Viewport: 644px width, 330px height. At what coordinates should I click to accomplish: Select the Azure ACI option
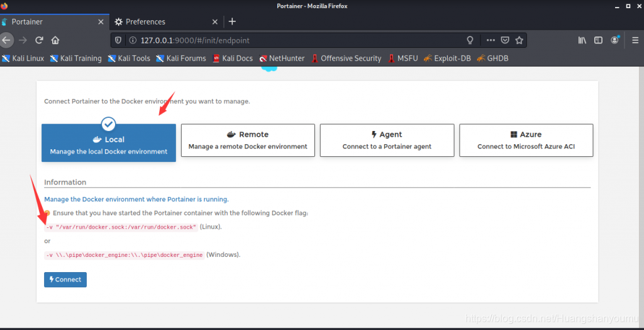pyautogui.click(x=526, y=140)
